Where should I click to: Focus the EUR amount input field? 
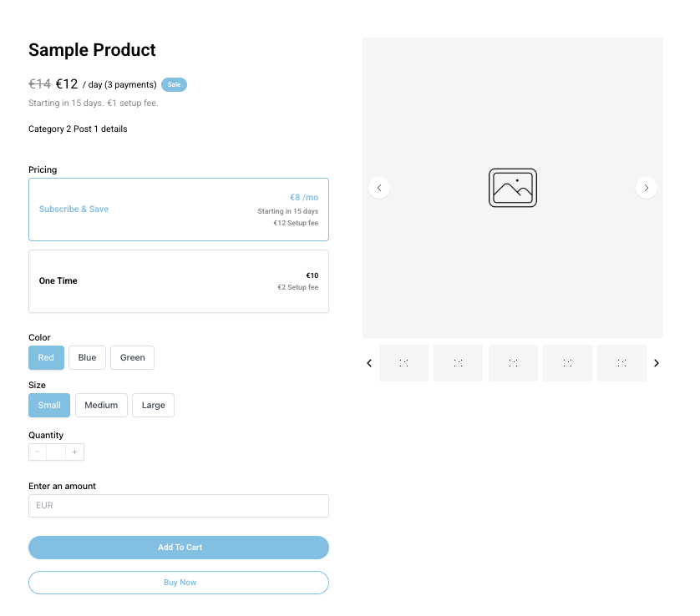click(x=179, y=506)
